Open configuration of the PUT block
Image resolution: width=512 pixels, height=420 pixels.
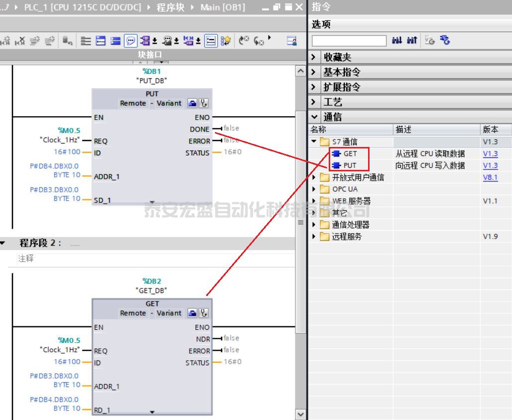192,104
